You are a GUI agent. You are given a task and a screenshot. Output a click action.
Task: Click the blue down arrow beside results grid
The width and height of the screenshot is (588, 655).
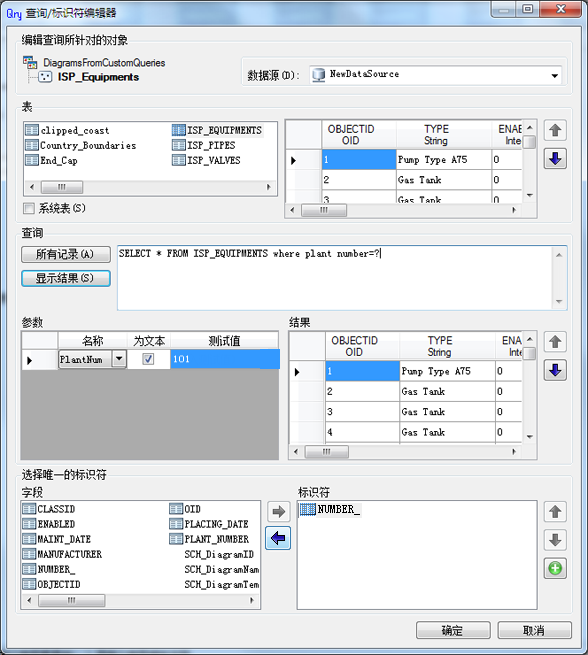point(555,370)
